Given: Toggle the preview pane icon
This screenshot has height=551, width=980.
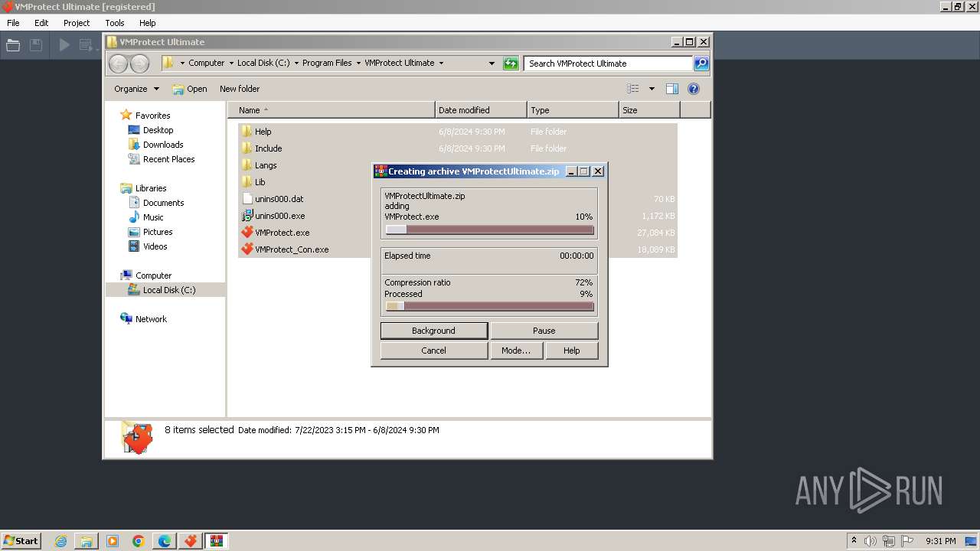Looking at the screenshot, I should click(671, 89).
